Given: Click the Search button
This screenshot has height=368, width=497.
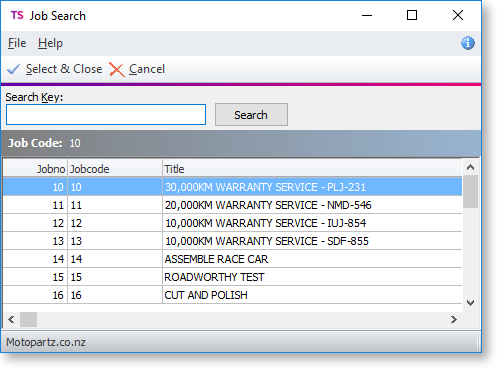Looking at the screenshot, I should tap(251, 115).
